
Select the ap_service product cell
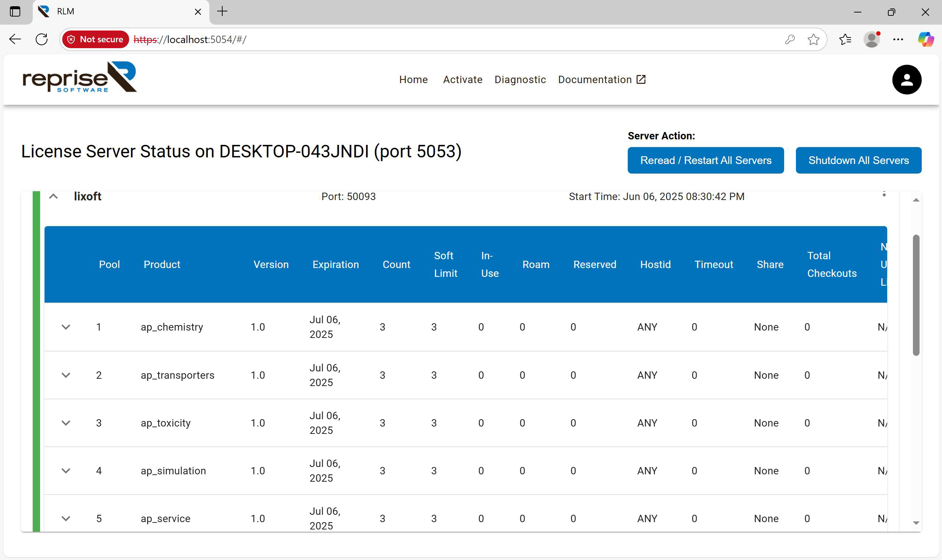pos(165,518)
